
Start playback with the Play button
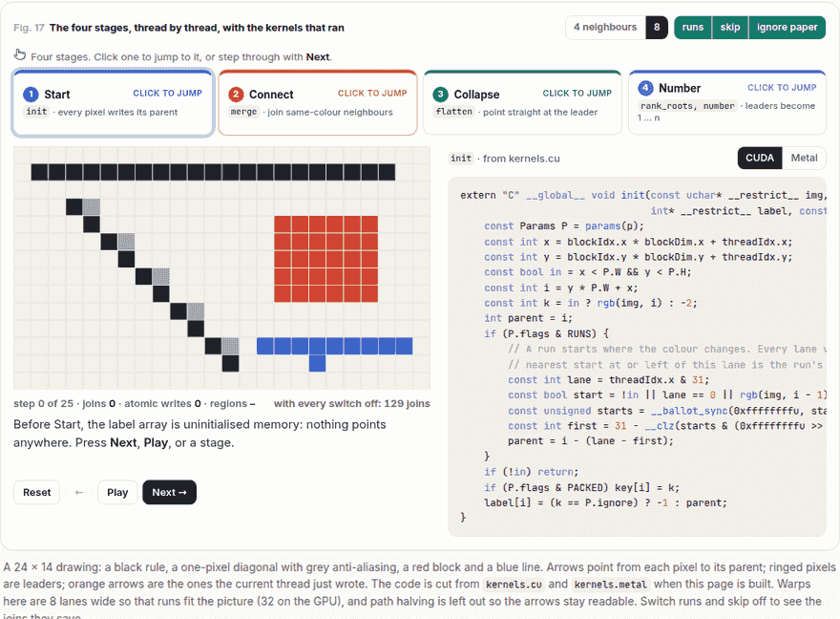click(x=117, y=493)
